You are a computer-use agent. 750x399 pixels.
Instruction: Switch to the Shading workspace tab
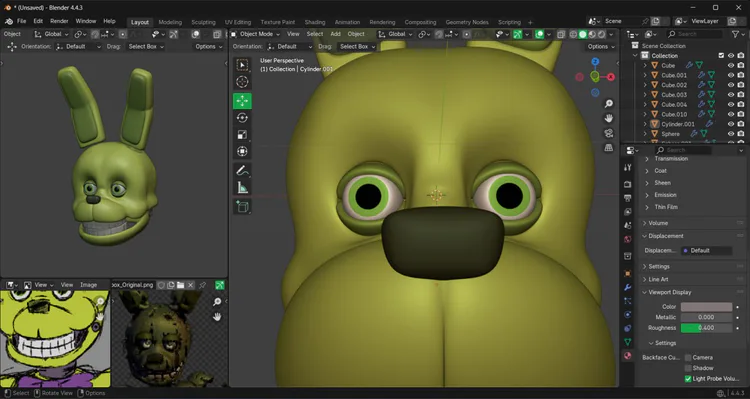point(315,22)
